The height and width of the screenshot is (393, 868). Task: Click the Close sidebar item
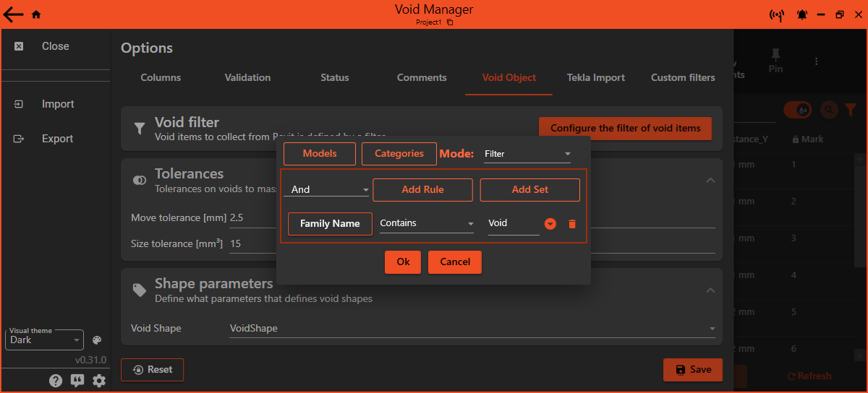[55, 46]
